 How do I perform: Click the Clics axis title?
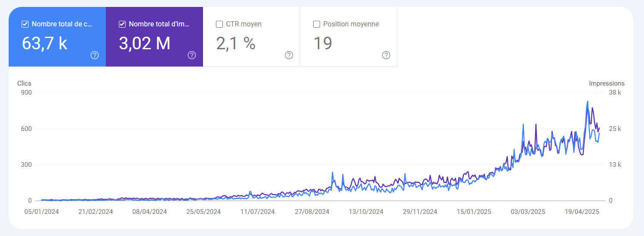coord(24,83)
